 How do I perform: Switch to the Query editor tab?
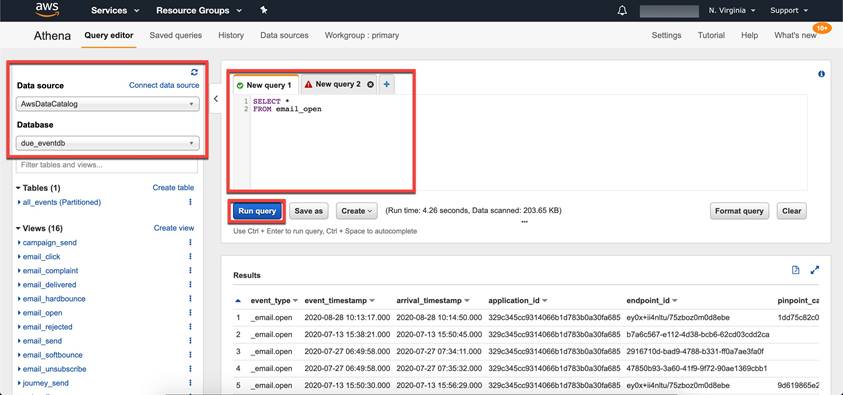[x=109, y=35]
